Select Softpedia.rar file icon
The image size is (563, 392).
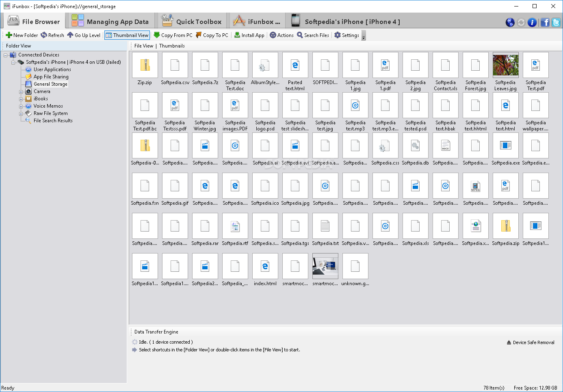pyautogui.click(x=205, y=226)
